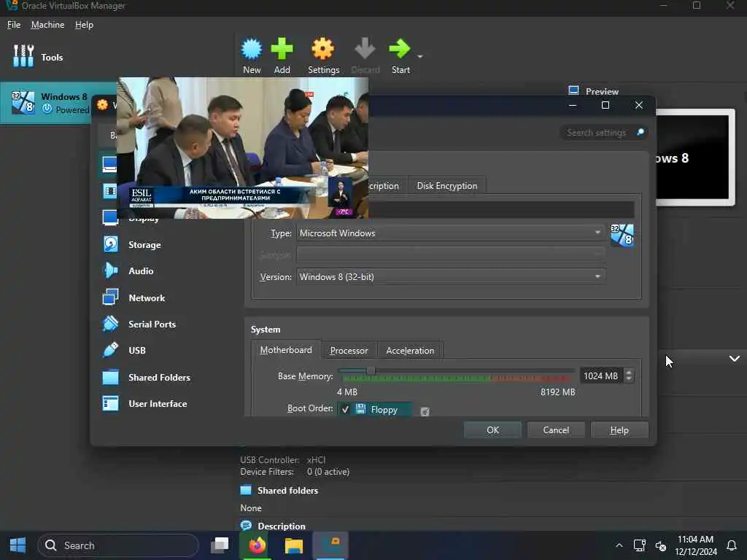
Task: Show hidden tray icons chevron
Action: point(619,545)
